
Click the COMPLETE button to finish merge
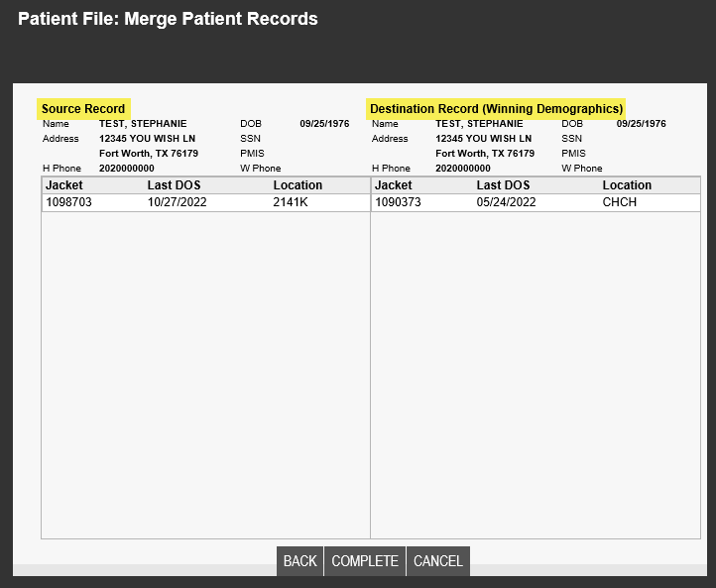coord(364,560)
